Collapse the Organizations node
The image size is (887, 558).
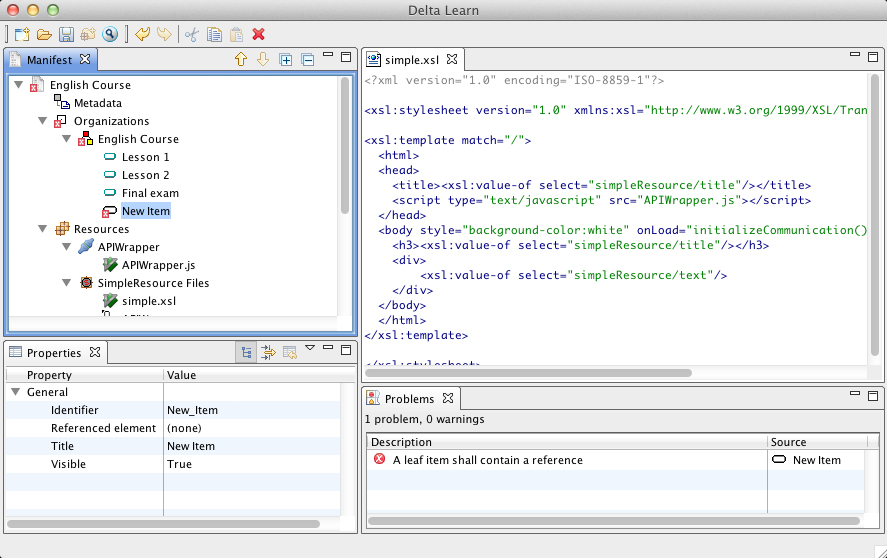42,121
